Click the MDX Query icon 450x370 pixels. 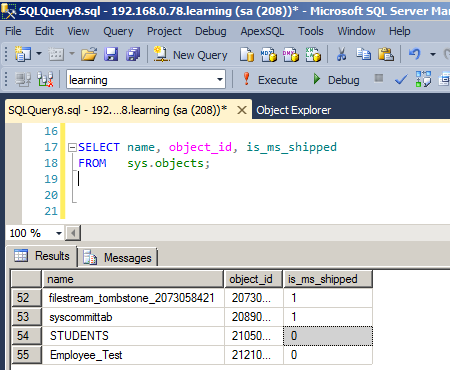click(x=268, y=54)
